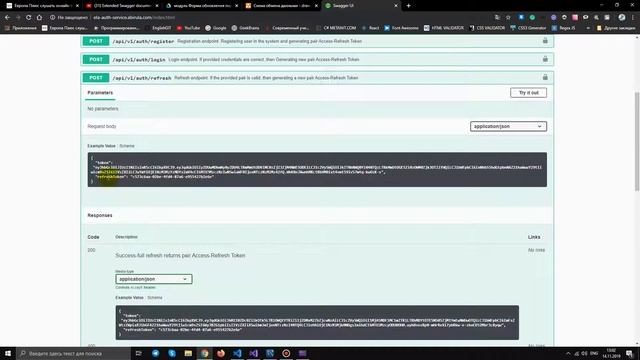Viewport: 640px width, 360px height.
Task: Open the red recorder icon in taskbar
Action: [x=286, y=353]
